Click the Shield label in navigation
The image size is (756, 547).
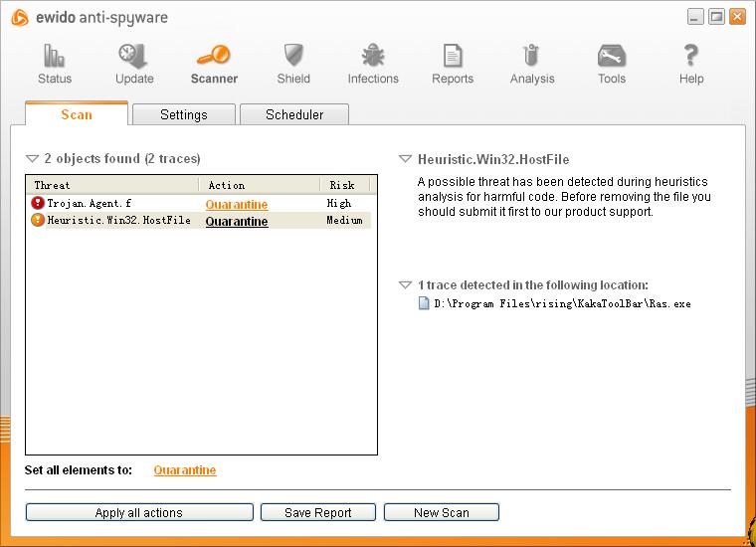[x=293, y=79]
